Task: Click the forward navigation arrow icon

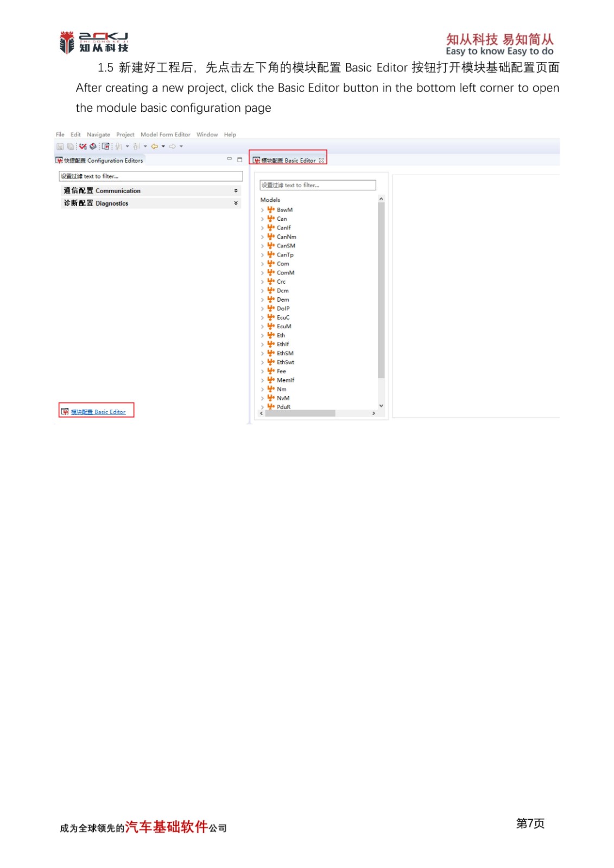Action: [172, 146]
